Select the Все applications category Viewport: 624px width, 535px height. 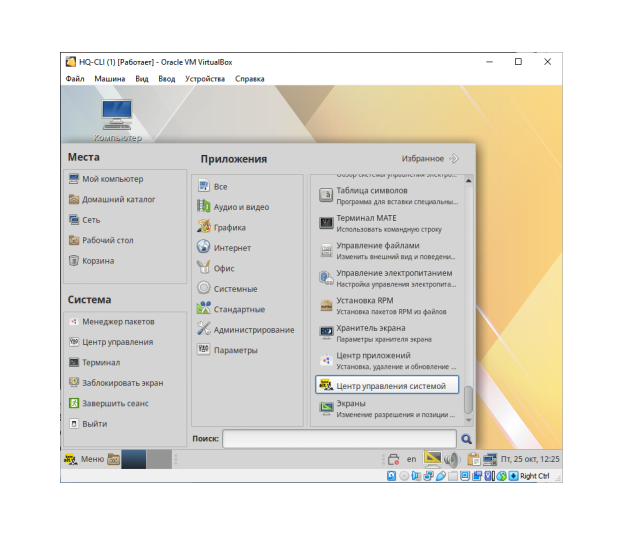[212, 186]
